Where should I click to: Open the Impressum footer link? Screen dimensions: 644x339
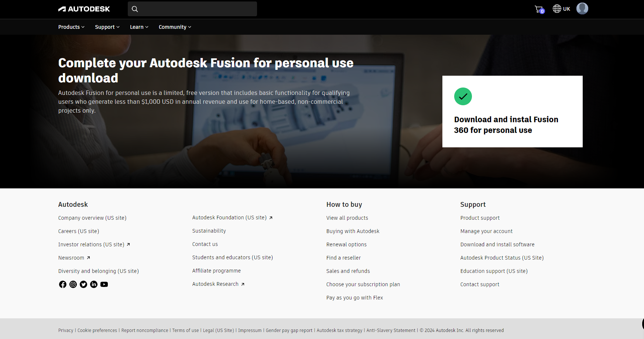tap(250, 331)
